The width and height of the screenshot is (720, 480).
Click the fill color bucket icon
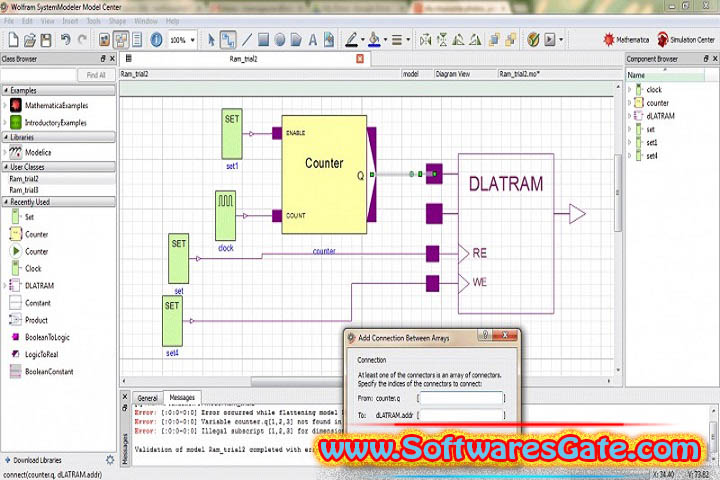(374, 40)
